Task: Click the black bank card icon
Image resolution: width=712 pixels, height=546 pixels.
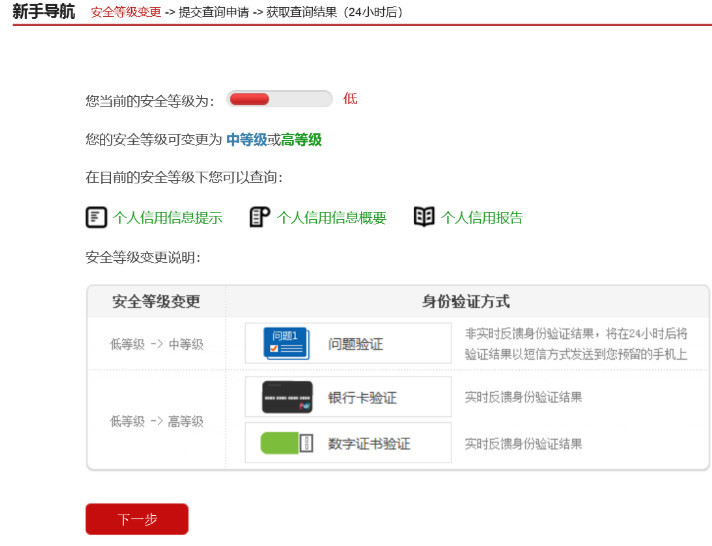Action: coord(287,397)
